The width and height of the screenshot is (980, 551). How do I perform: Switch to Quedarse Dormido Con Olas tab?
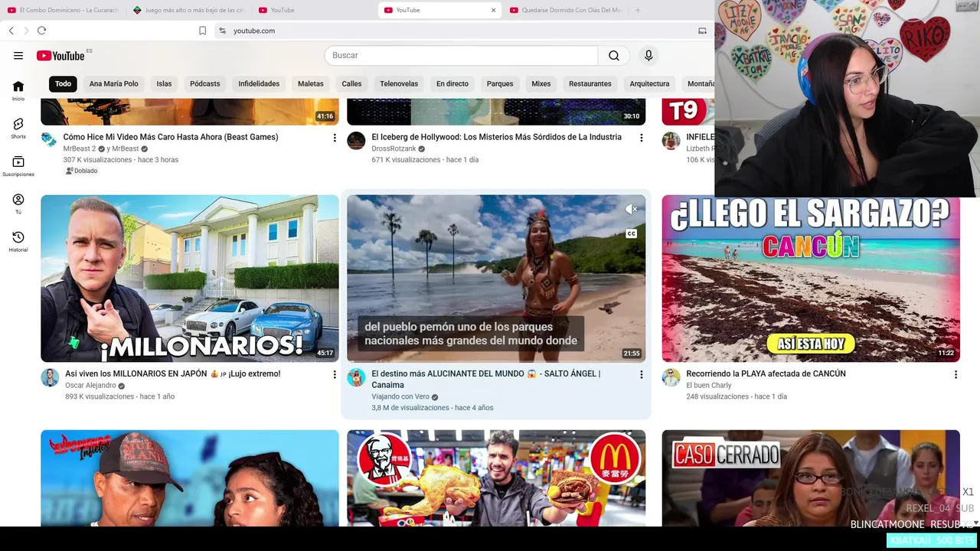click(x=565, y=10)
